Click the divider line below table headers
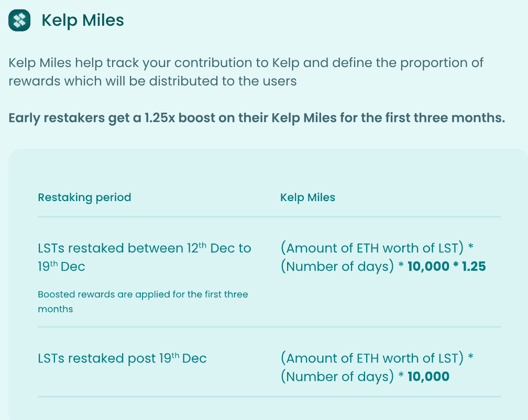The image size is (528, 420). click(269, 216)
